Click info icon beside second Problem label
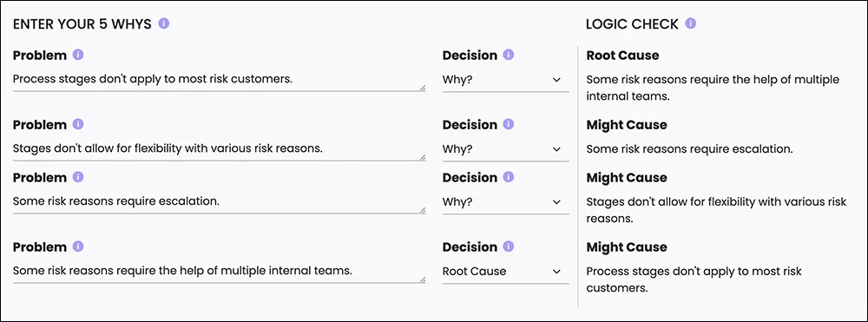The width and height of the screenshot is (868, 322). [78, 124]
